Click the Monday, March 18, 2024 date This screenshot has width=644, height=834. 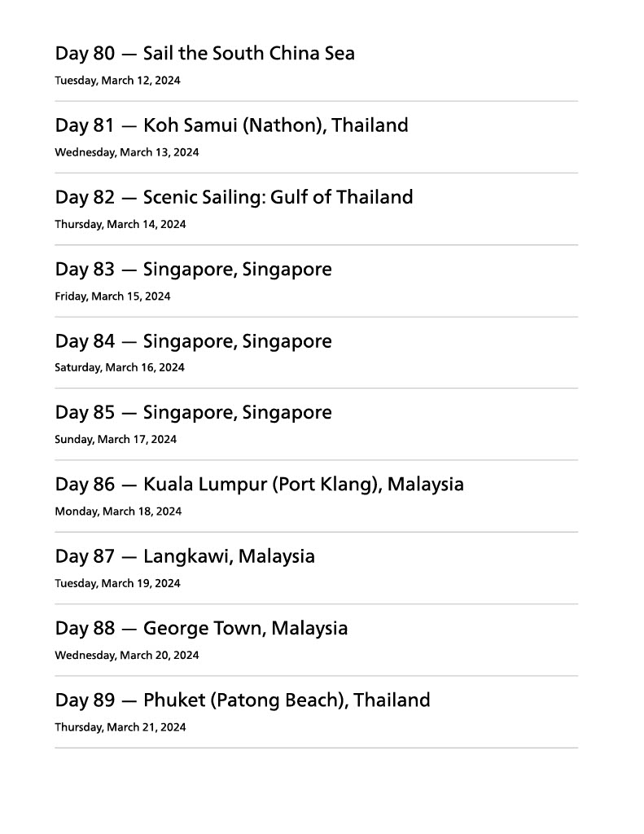pos(118,511)
